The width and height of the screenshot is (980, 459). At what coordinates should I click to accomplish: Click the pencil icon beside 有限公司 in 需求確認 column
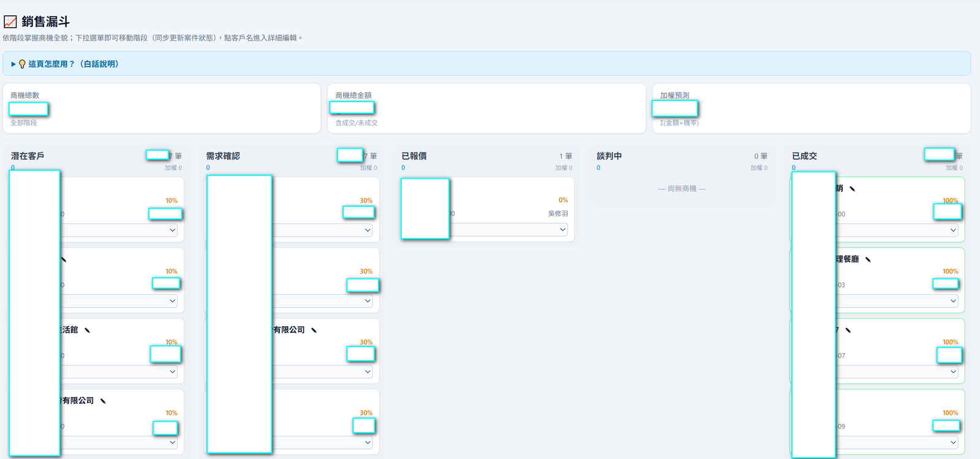(314, 330)
